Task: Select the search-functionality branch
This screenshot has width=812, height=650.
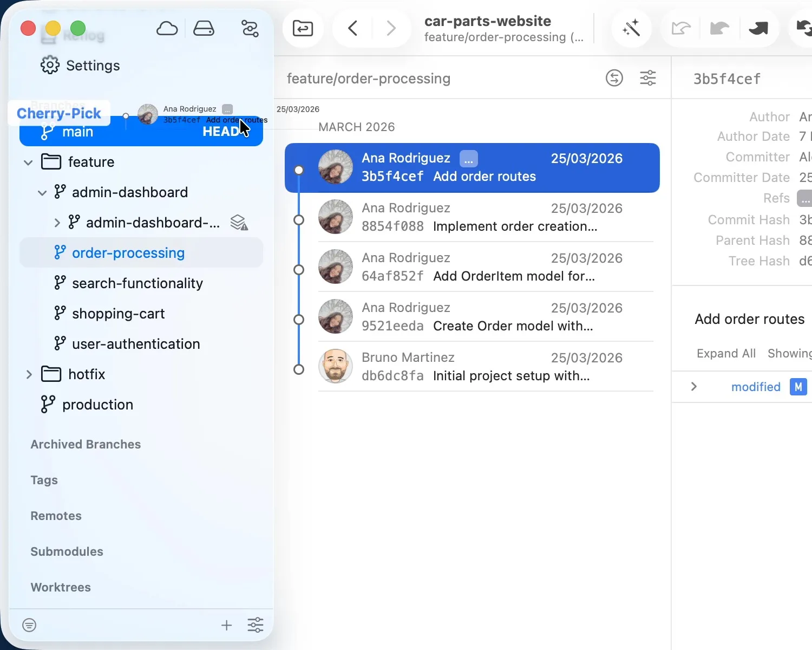Action: point(141,283)
